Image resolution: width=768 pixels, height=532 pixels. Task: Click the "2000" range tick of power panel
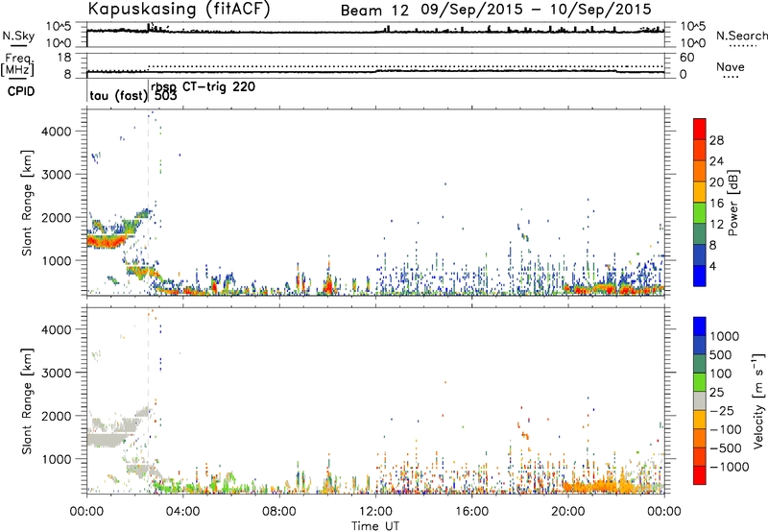coord(57,217)
